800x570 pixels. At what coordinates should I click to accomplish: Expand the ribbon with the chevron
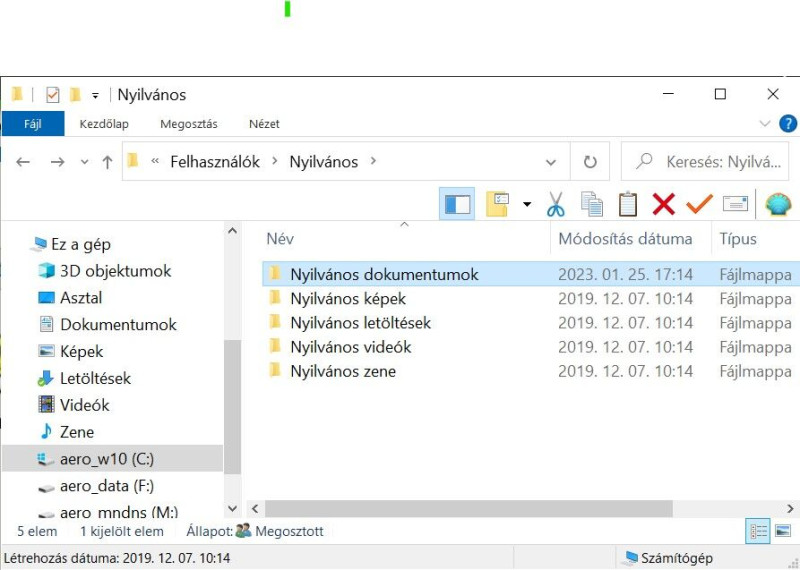764,123
